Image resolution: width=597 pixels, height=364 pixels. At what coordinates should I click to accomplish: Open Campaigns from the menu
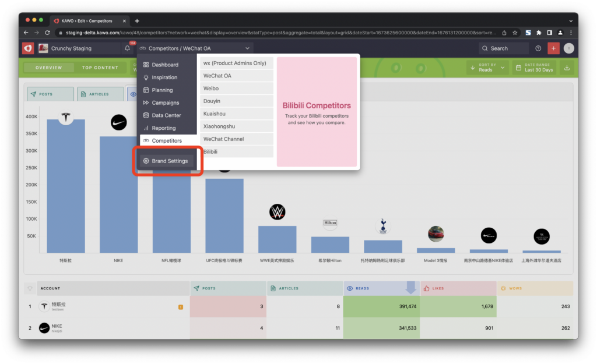point(168,103)
